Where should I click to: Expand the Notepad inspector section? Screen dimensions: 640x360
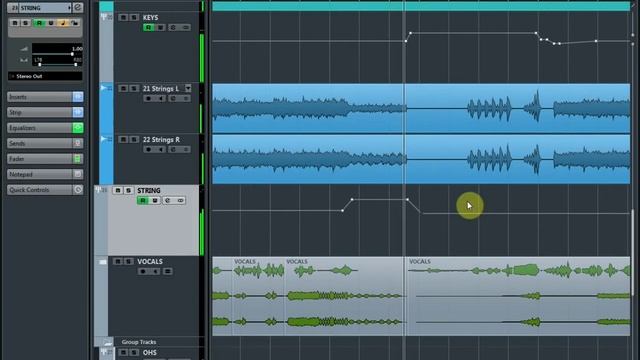(x=40, y=174)
